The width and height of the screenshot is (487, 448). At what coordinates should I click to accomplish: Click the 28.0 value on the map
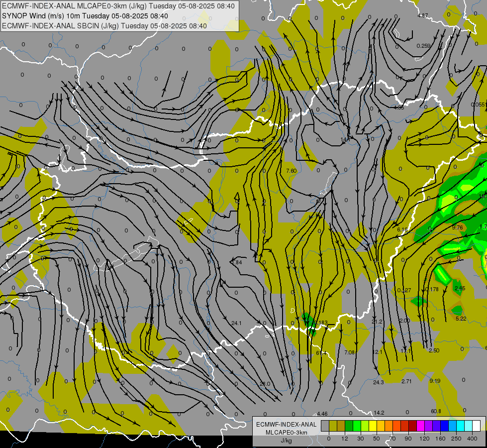pos(265,384)
